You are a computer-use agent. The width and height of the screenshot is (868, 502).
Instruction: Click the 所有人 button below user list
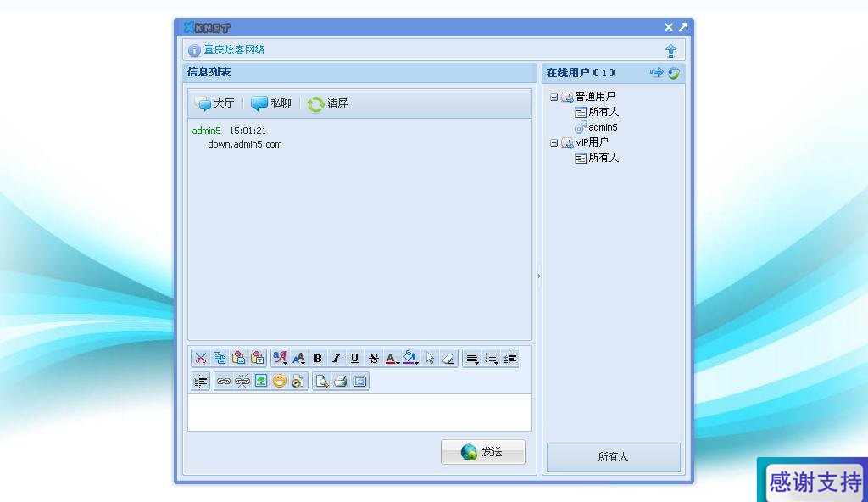614,457
